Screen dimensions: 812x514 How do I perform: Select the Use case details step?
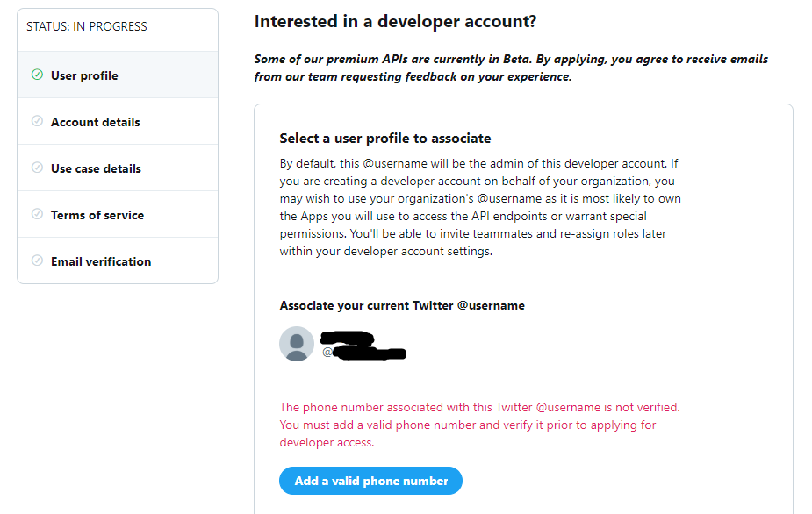[x=96, y=168]
